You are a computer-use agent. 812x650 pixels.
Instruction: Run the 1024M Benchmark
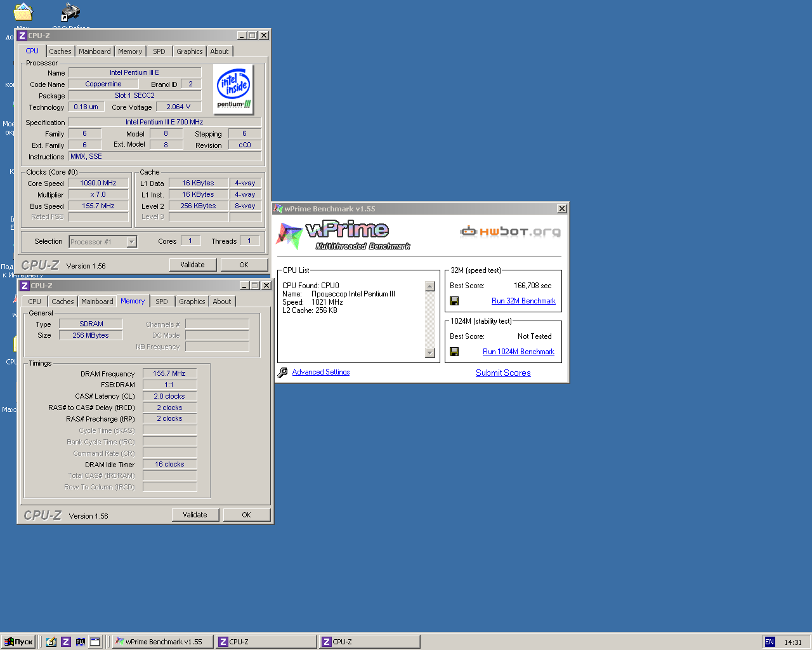click(x=518, y=352)
